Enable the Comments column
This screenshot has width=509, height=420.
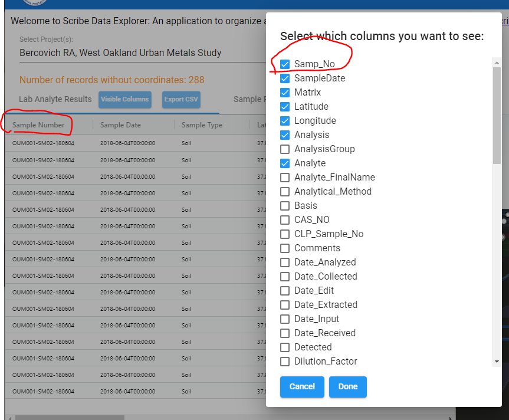point(285,248)
